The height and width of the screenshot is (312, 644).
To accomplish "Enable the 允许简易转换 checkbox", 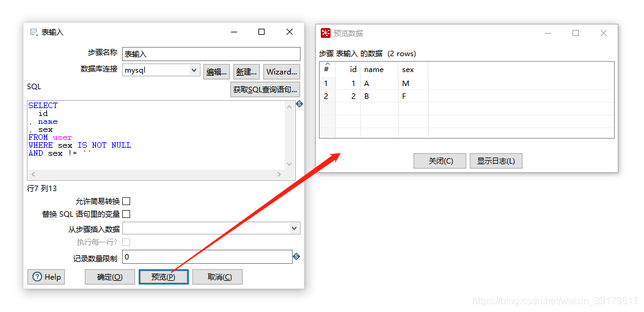I will (126, 201).
